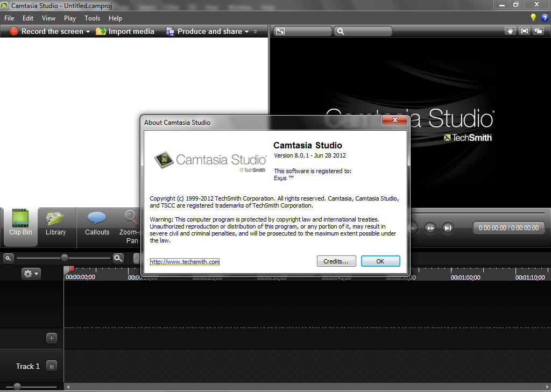Screen dimensions: 551x392
Task: Open the View menu
Action: 48,18
